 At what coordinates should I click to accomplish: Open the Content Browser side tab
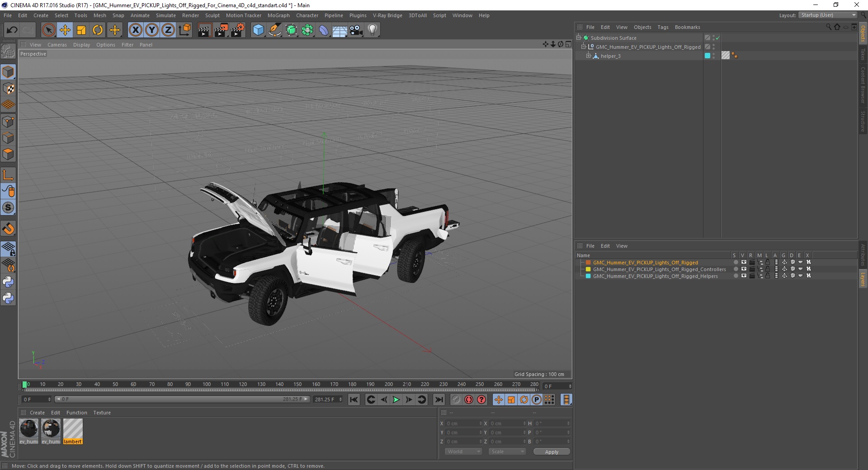click(x=863, y=85)
